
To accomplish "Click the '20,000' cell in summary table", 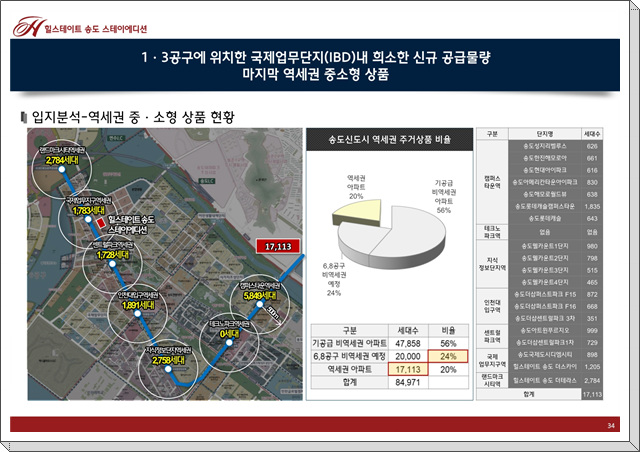I will (x=408, y=356).
